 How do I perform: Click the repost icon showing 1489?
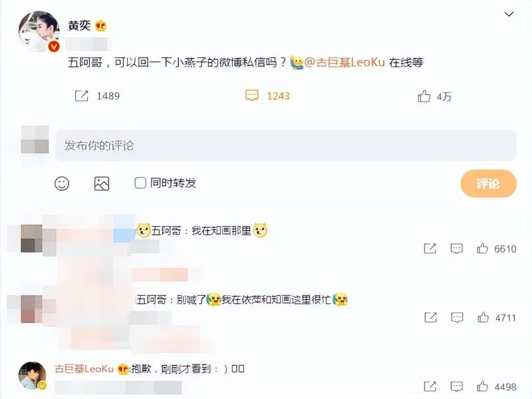click(x=81, y=96)
